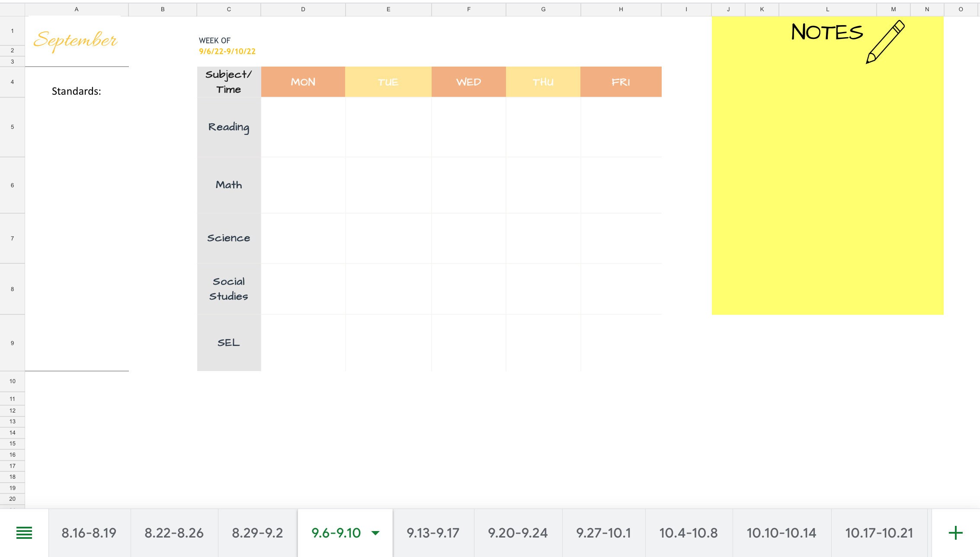Viewport: 980px width, 557px height.
Task: Open the all-sheets hamburger menu
Action: pos(25,533)
